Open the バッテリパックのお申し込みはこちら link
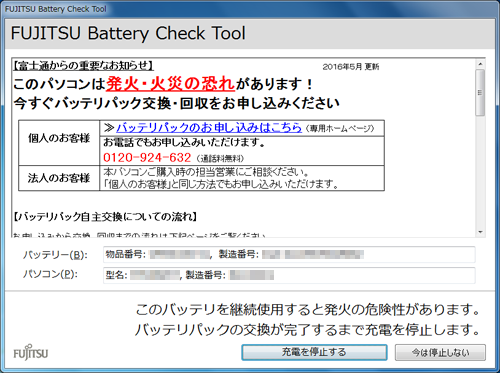This screenshot has width=500, height=373. (x=209, y=128)
